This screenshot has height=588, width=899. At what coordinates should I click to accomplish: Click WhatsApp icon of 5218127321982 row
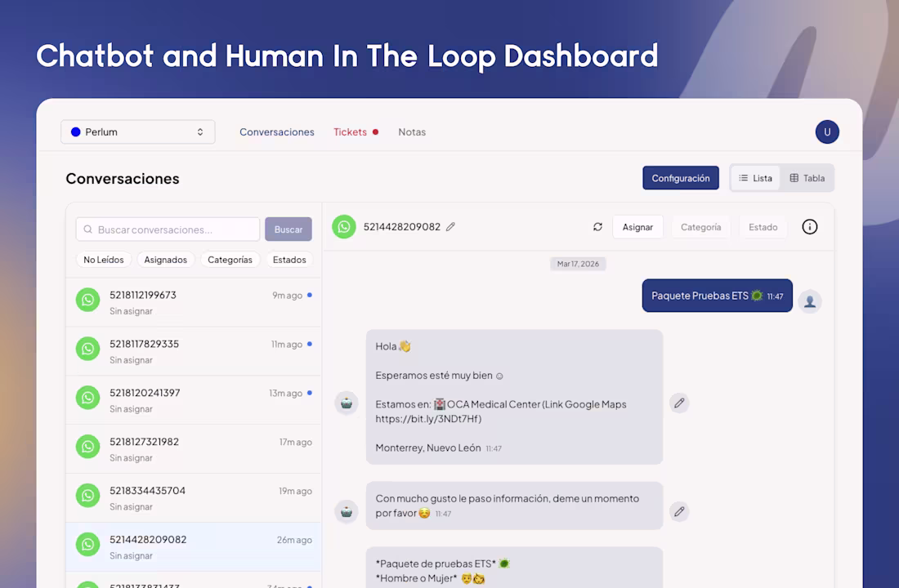click(x=87, y=447)
